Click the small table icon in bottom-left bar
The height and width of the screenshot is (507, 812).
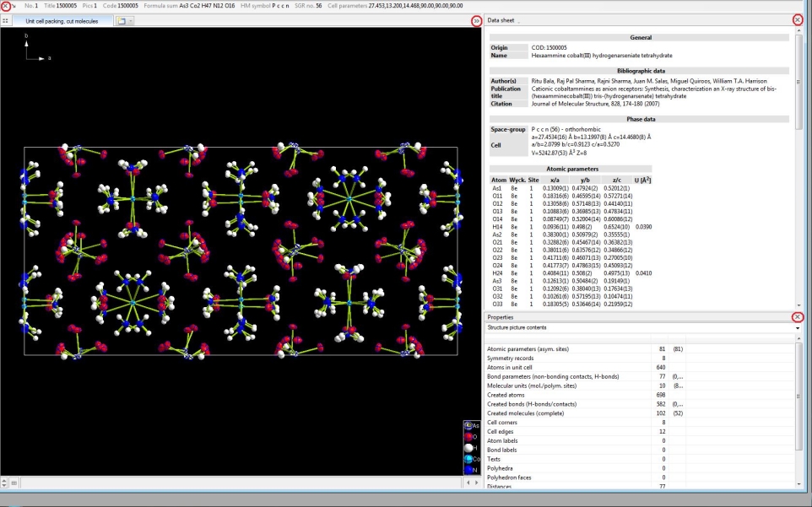[14, 483]
